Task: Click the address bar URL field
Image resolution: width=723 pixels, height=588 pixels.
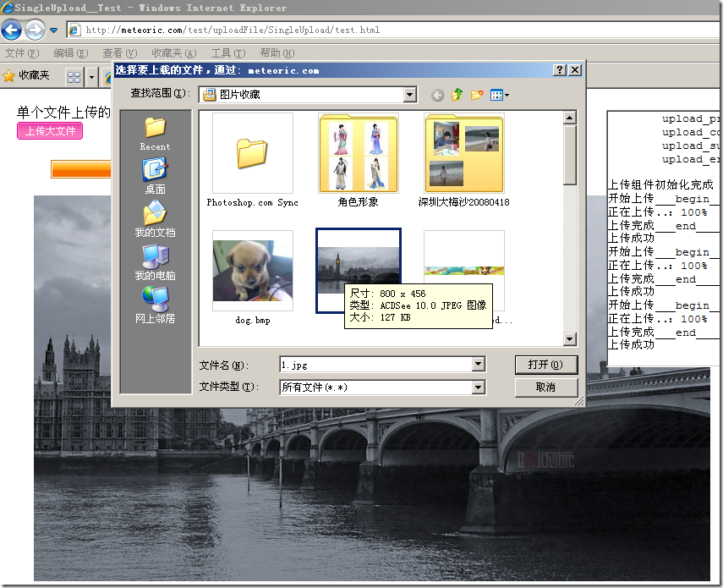Action: click(254, 30)
